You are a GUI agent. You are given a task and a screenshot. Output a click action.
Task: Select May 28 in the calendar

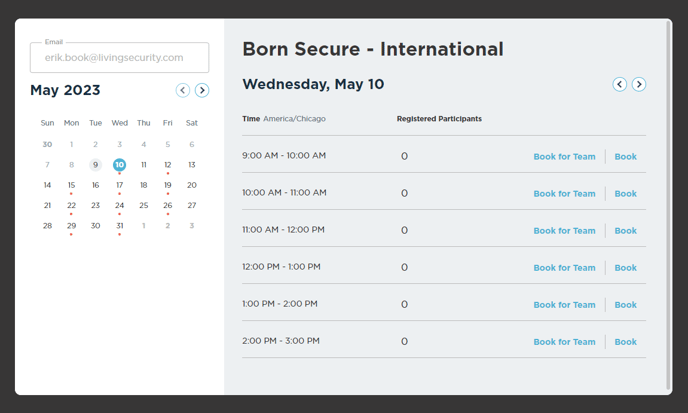47,226
